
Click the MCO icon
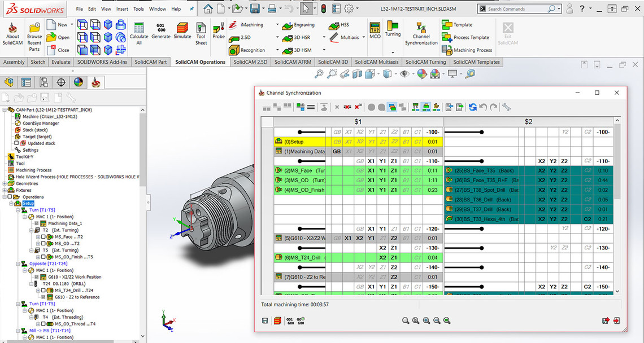375,30
